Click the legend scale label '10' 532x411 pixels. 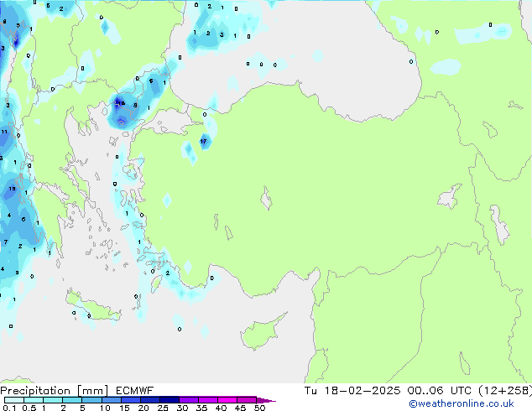[x=105, y=408]
